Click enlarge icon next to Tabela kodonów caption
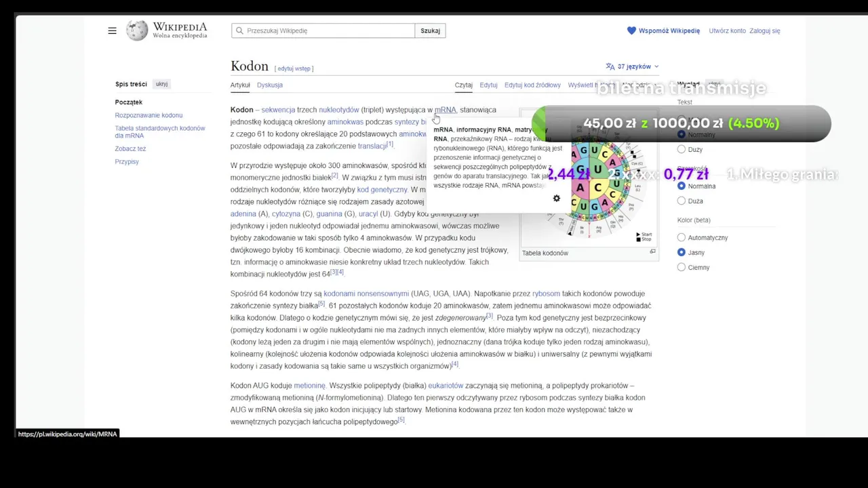 coord(652,252)
